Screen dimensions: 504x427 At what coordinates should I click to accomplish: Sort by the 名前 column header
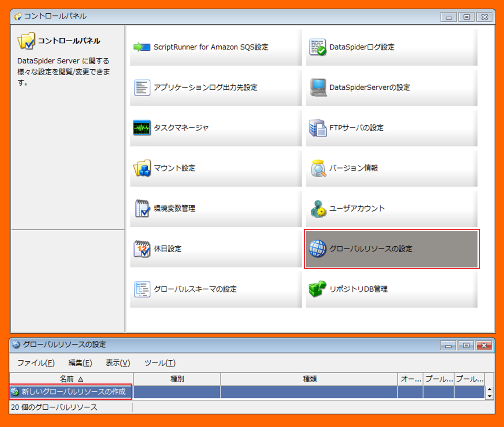tap(71, 379)
